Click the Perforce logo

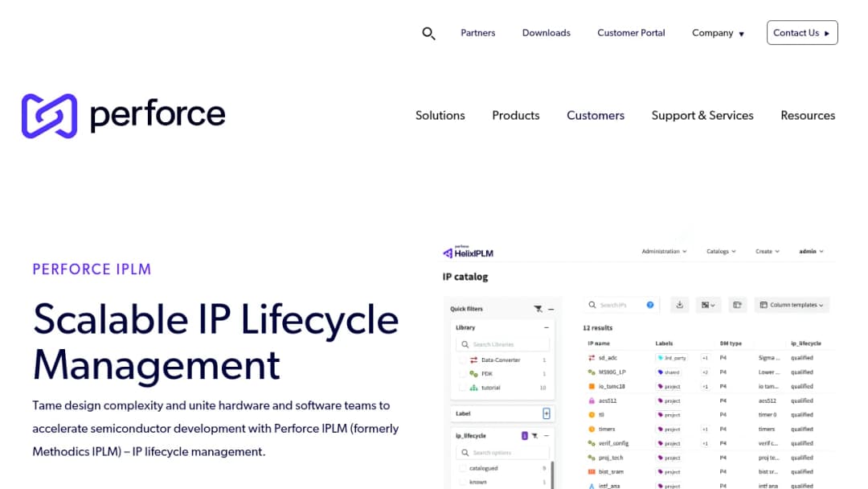click(x=124, y=115)
